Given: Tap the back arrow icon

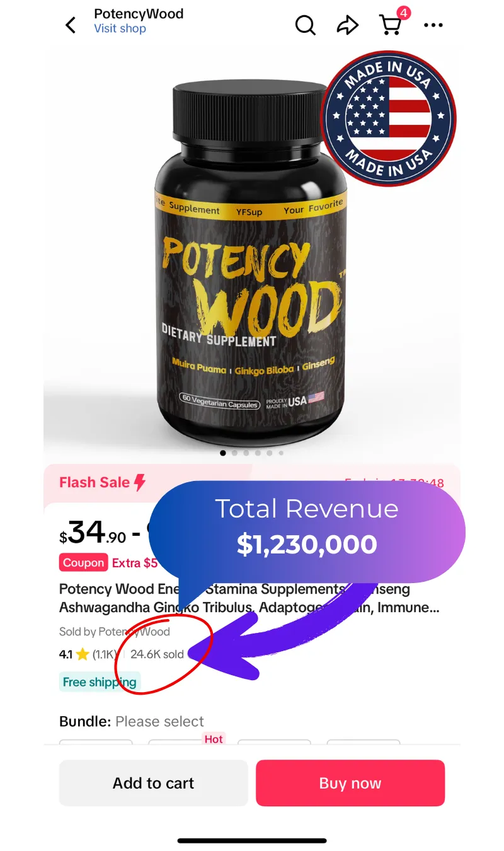Looking at the screenshot, I should 71,25.
